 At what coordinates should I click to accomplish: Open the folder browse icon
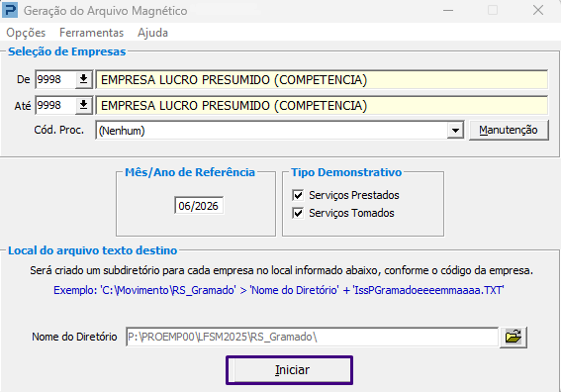(x=514, y=337)
